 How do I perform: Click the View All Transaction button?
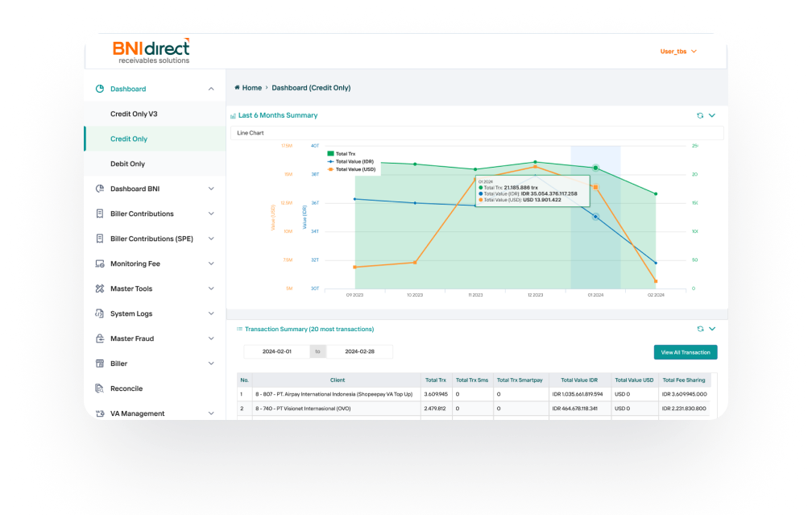[685, 352]
